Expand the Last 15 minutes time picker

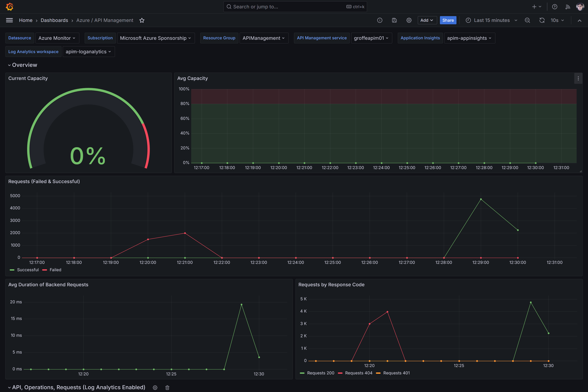(x=491, y=20)
